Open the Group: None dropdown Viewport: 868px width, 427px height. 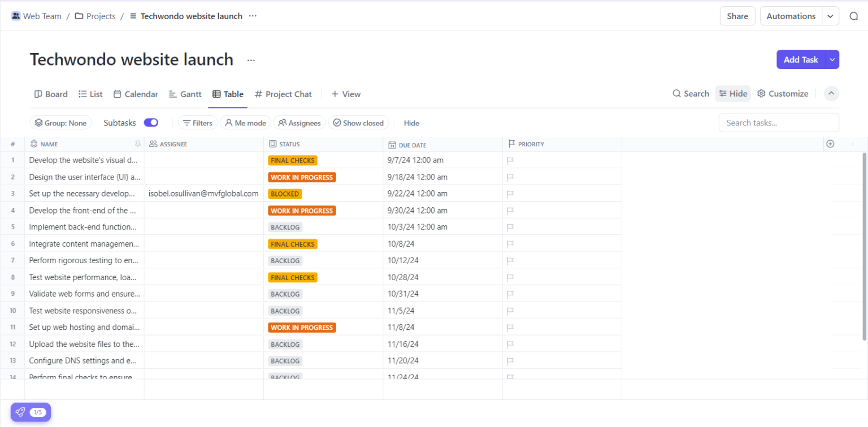pyautogui.click(x=60, y=123)
